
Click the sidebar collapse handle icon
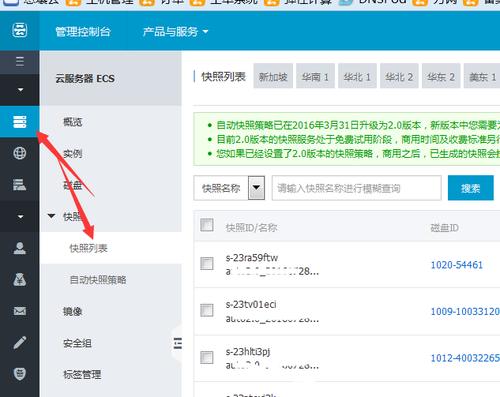point(178,343)
